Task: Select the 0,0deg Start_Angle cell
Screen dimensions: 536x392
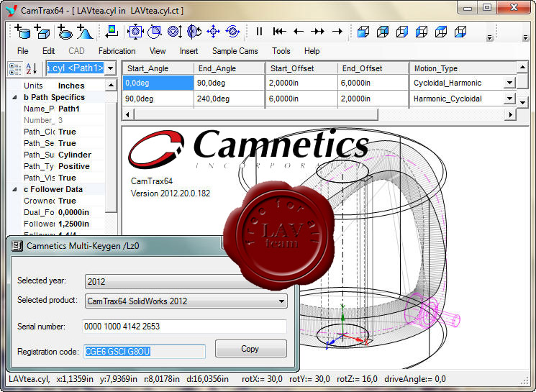Action: 158,83
